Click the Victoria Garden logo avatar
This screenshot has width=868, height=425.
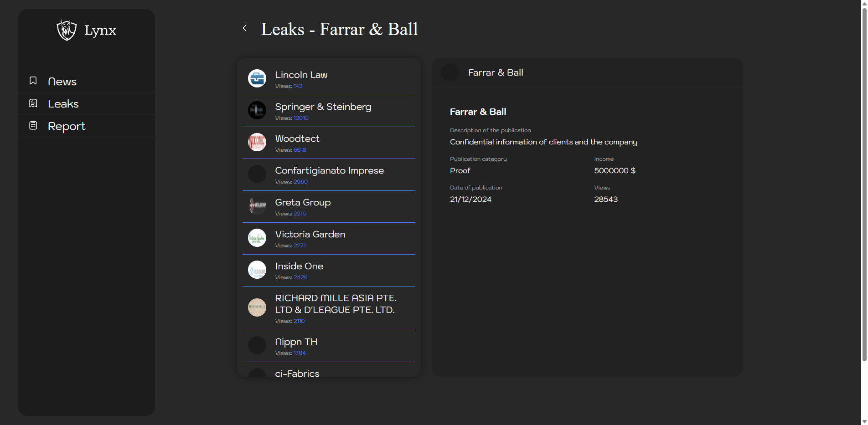257,238
